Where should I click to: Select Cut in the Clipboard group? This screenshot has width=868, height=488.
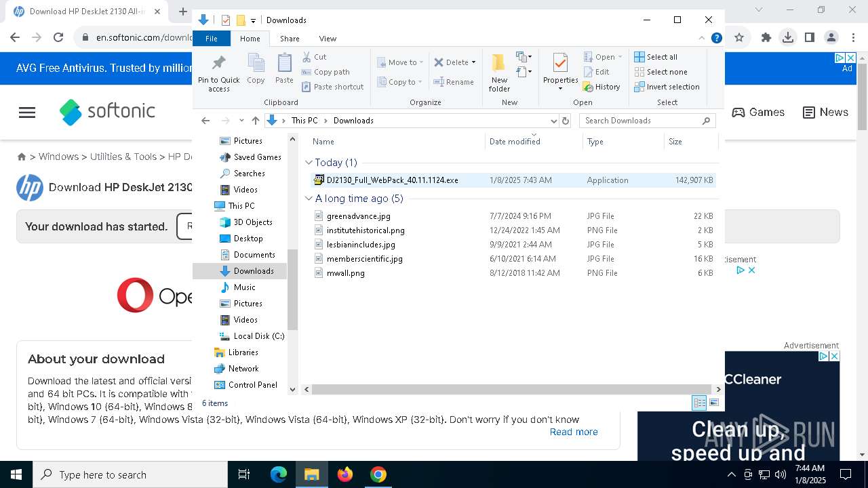coord(314,57)
